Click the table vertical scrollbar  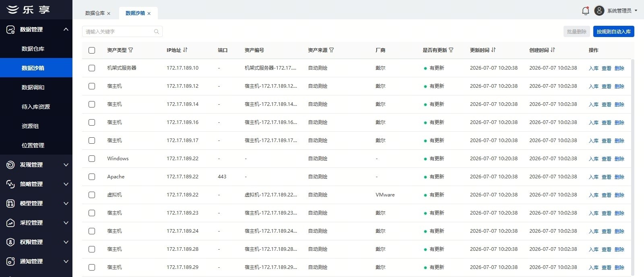pos(632,167)
